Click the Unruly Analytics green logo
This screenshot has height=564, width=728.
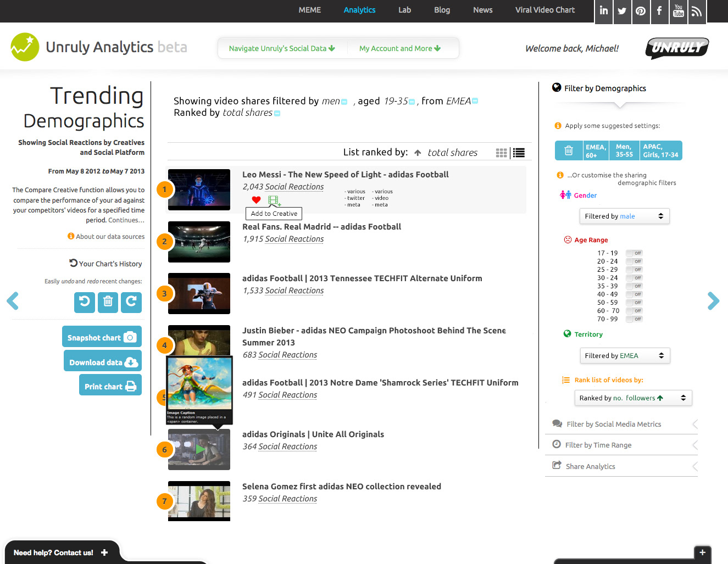coord(25,47)
